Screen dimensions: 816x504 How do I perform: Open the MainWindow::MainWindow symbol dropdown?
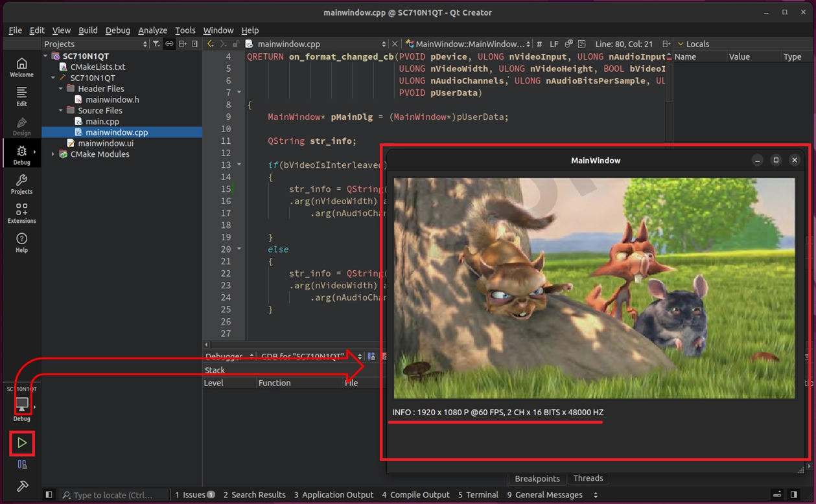(x=469, y=44)
